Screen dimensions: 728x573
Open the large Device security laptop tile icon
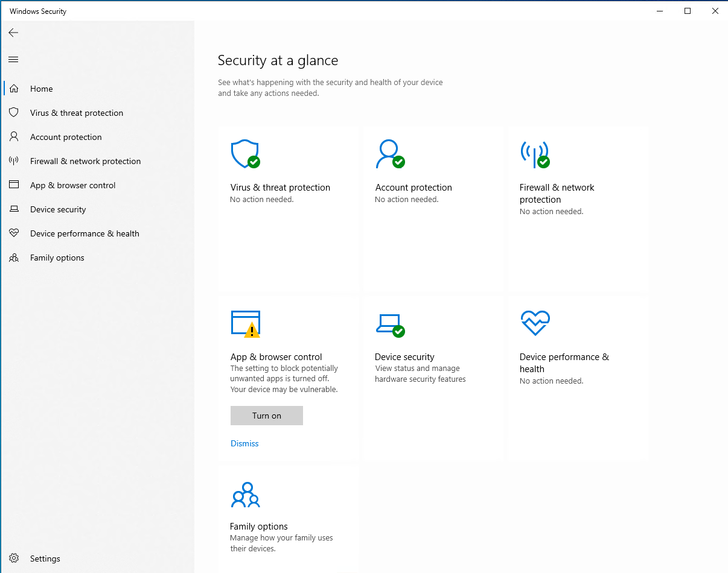pyautogui.click(x=390, y=325)
